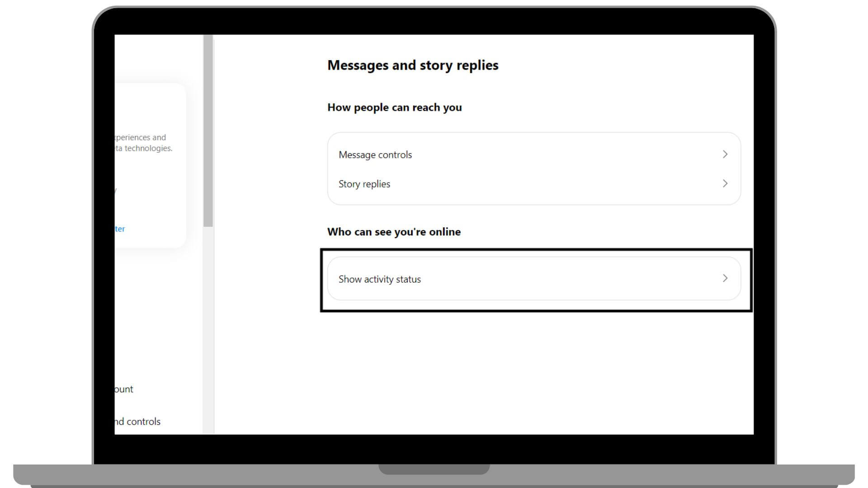Click the sidebar vertical scrollbar thumb

tap(208, 131)
